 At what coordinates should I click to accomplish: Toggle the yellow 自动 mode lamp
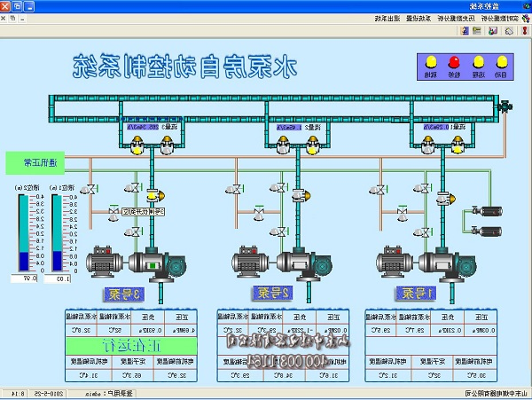(x=502, y=62)
